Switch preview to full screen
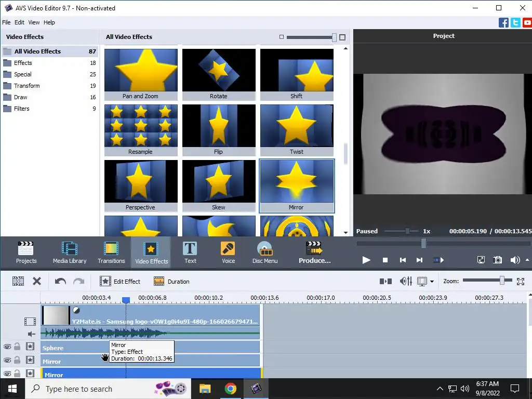The height and width of the screenshot is (399, 532). [481, 260]
